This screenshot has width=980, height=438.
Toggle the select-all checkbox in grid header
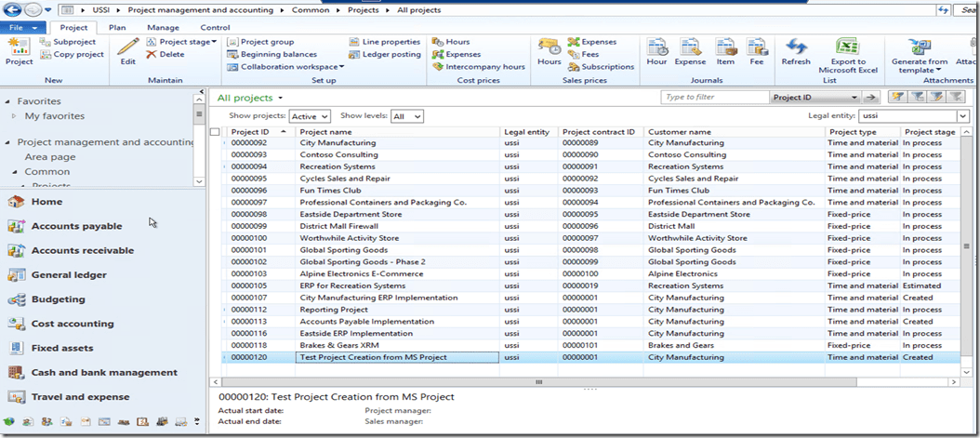pyautogui.click(x=216, y=132)
